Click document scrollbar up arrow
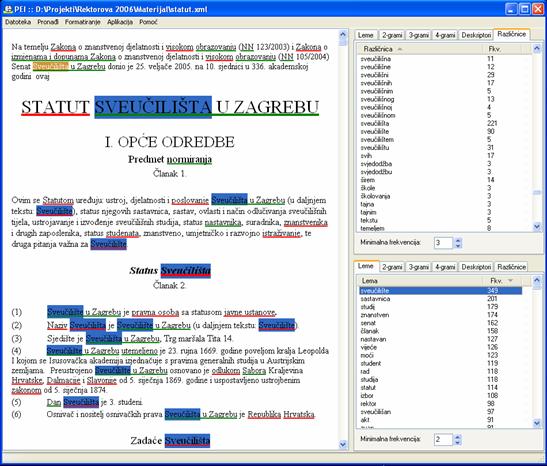Viewport: 547px width, 466px height. (x=343, y=35)
